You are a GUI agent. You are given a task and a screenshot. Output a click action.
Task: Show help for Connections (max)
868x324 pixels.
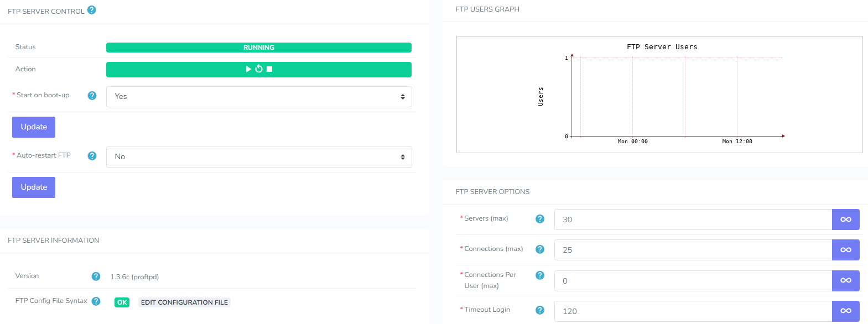tap(540, 249)
